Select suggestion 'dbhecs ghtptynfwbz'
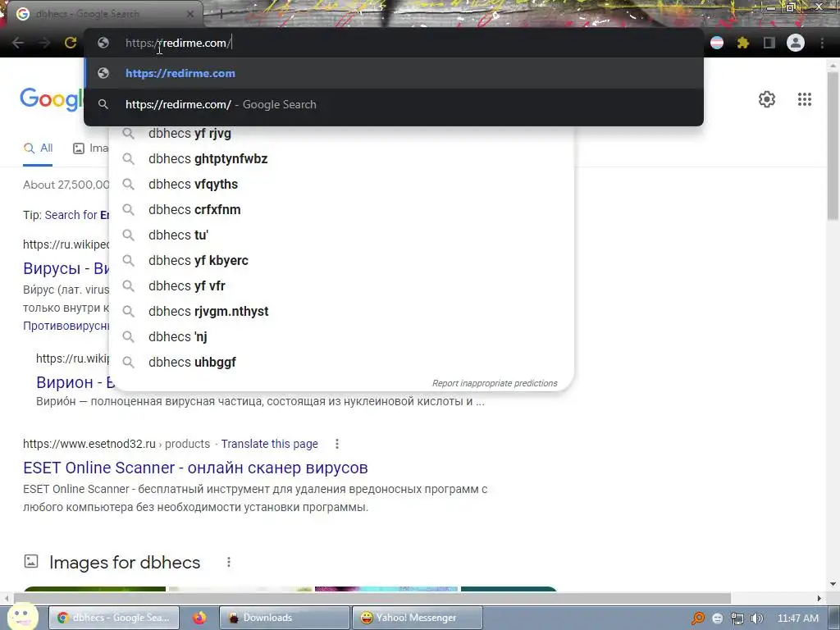840x630 pixels. tap(342, 158)
